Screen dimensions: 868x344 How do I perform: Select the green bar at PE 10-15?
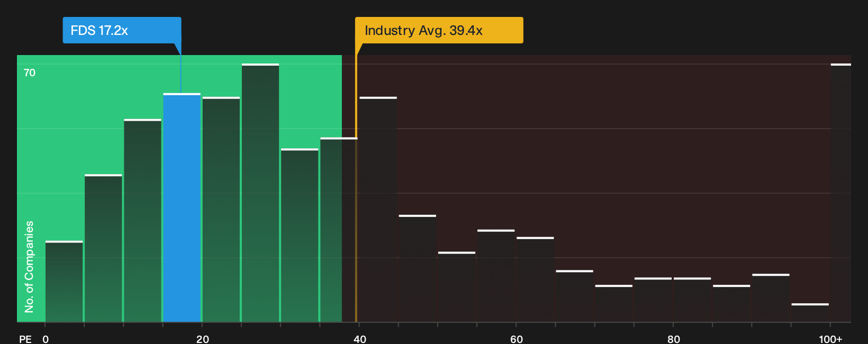coord(143,221)
